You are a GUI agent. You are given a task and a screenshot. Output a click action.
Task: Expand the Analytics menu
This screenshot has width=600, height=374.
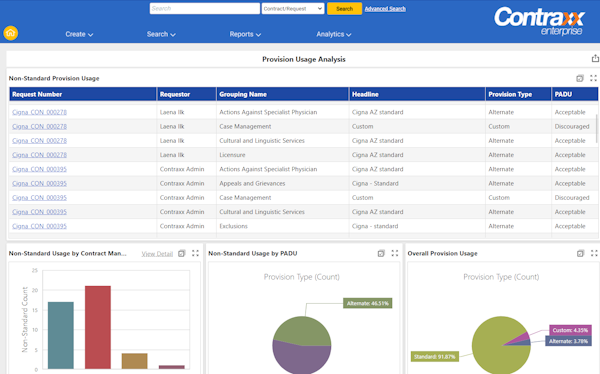coord(334,34)
